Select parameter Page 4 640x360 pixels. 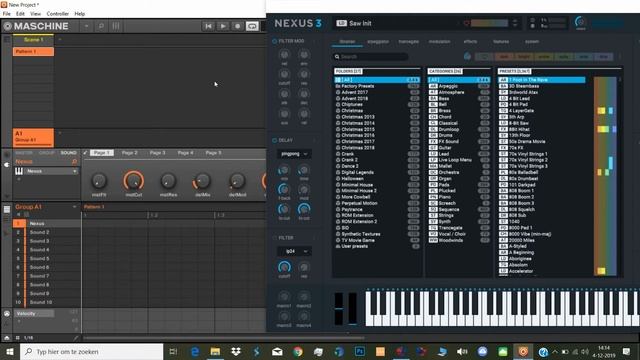click(185, 153)
